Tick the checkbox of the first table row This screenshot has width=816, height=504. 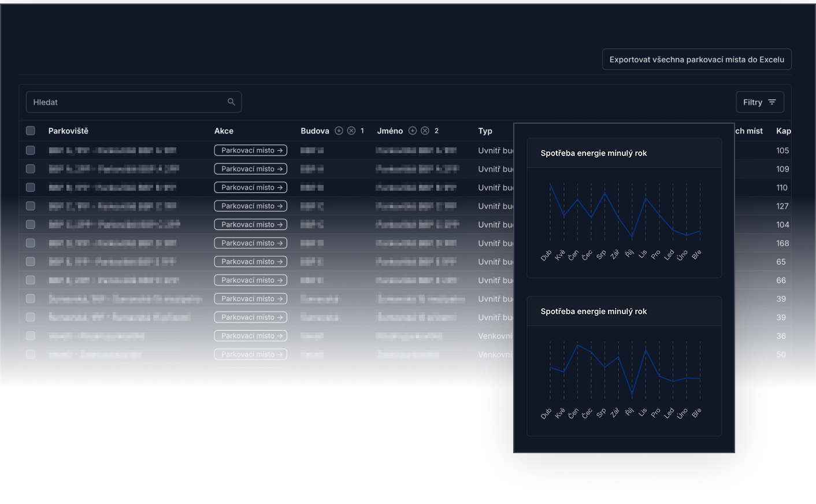pyautogui.click(x=31, y=150)
